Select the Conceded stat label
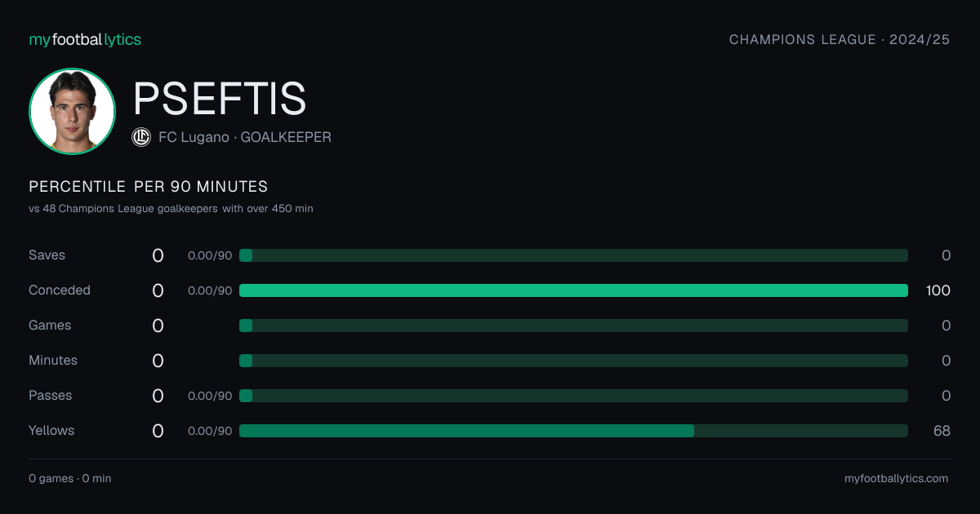Screen dimensions: 980x514 [60, 290]
